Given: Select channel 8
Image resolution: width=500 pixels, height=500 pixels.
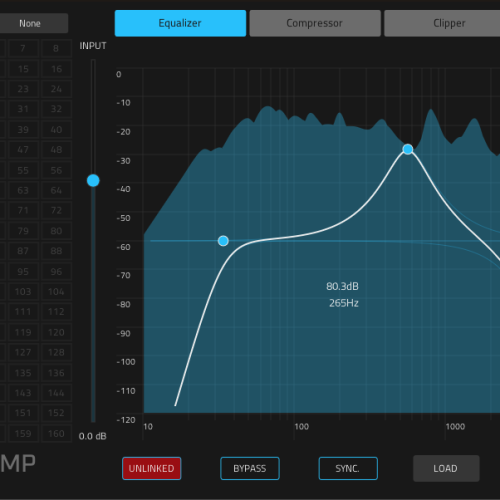Looking at the screenshot, I should point(56,49).
